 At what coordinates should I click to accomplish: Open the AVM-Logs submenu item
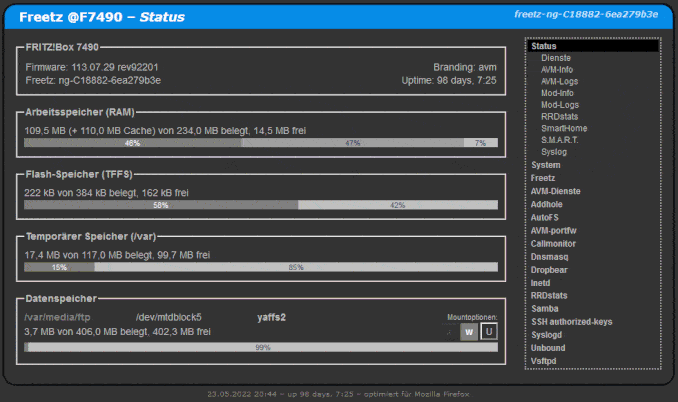560,81
